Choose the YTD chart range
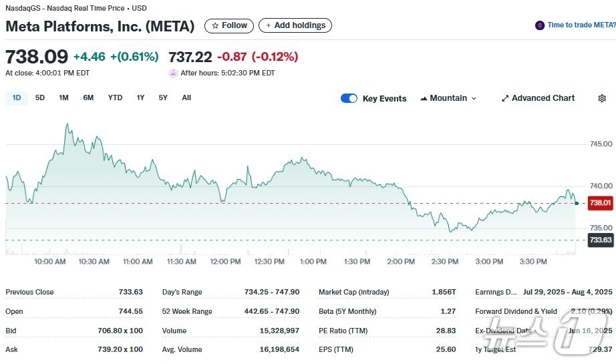Viewport: 616px width, 364px height. click(x=115, y=98)
